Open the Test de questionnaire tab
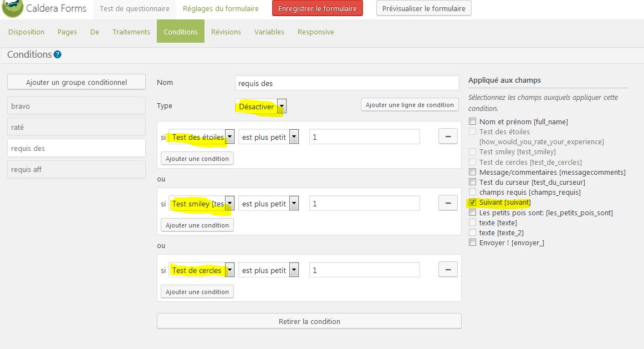644x349 pixels. [134, 9]
